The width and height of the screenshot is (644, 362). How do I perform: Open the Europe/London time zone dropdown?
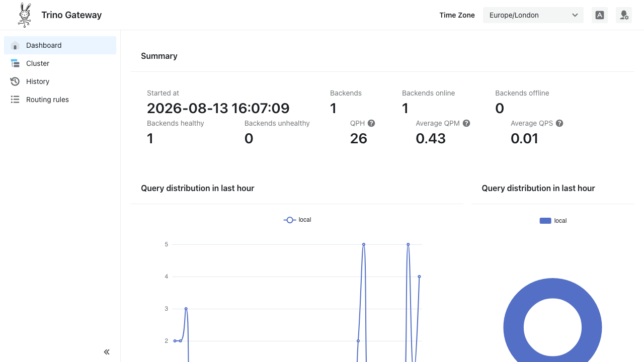533,15
